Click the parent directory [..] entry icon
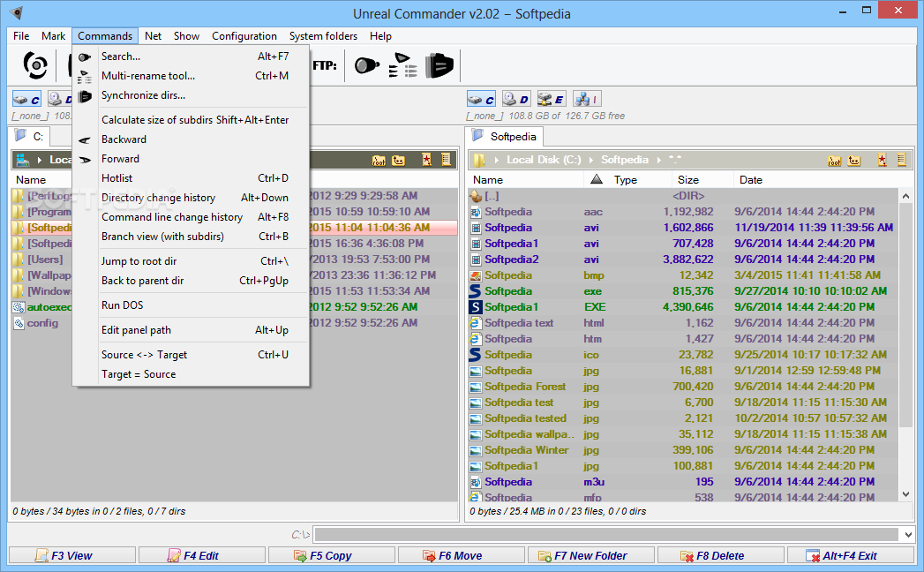Image resolution: width=924 pixels, height=572 pixels. tap(476, 196)
